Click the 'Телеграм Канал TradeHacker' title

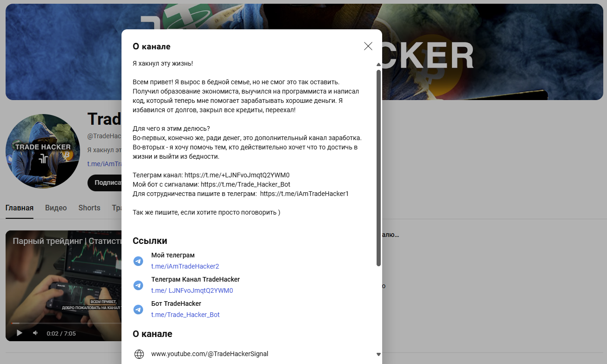pyautogui.click(x=196, y=279)
